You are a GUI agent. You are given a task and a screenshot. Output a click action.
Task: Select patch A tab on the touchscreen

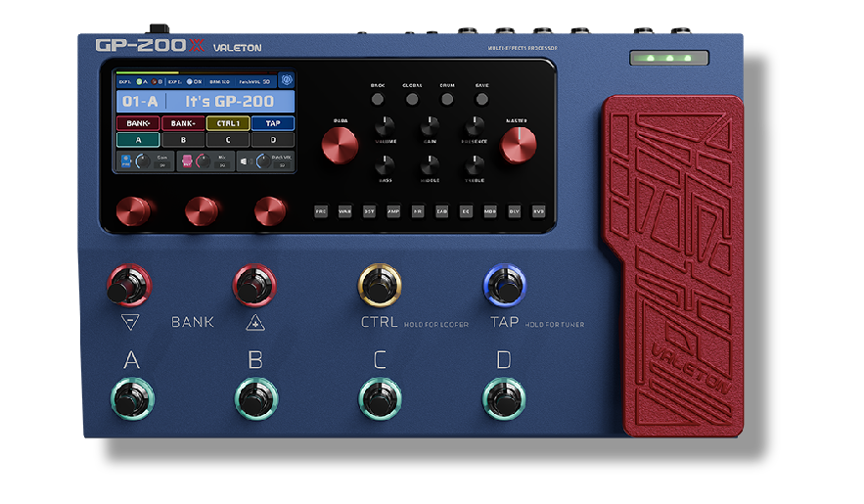click(x=138, y=140)
